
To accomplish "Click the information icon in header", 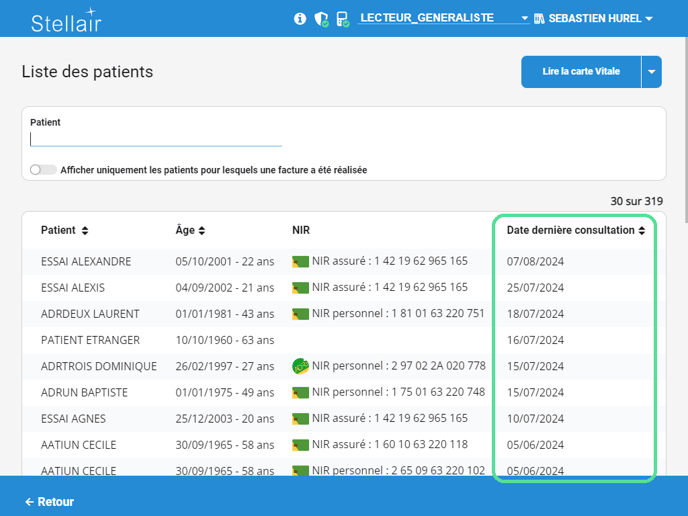I will point(300,19).
